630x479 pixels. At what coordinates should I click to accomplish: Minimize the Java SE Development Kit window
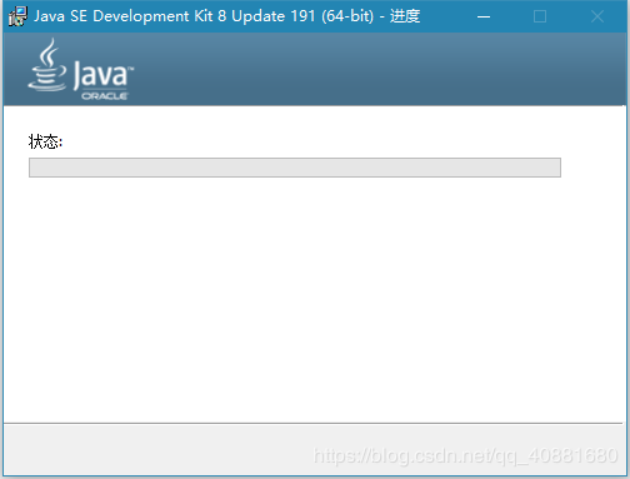pos(483,17)
